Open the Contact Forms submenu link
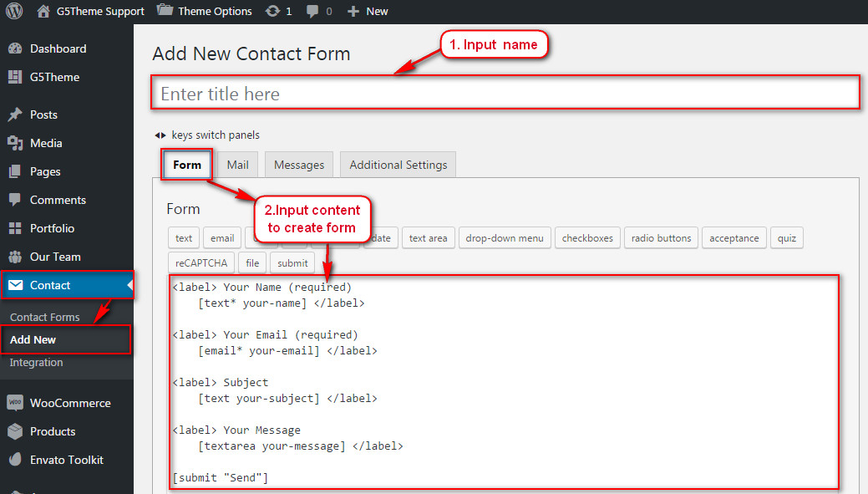Screen dimensions: 868x494 (45, 317)
